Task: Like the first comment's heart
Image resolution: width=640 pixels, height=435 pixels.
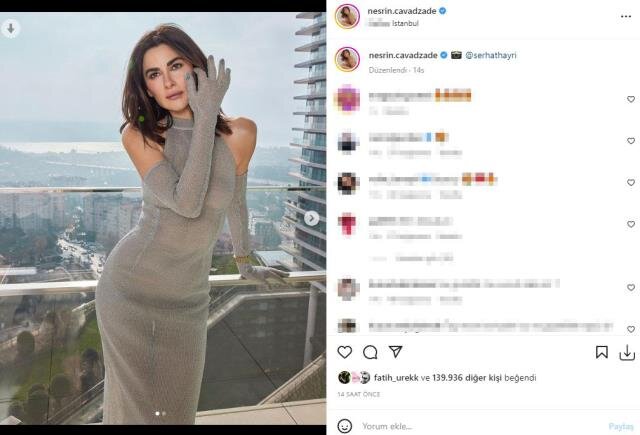Action: pyautogui.click(x=631, y=99)
